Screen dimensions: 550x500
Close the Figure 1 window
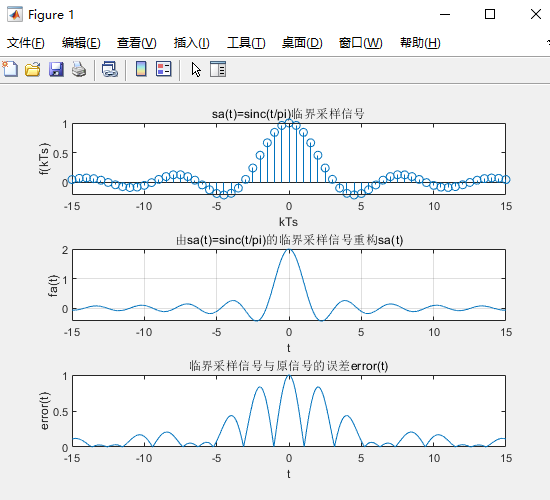536,14
